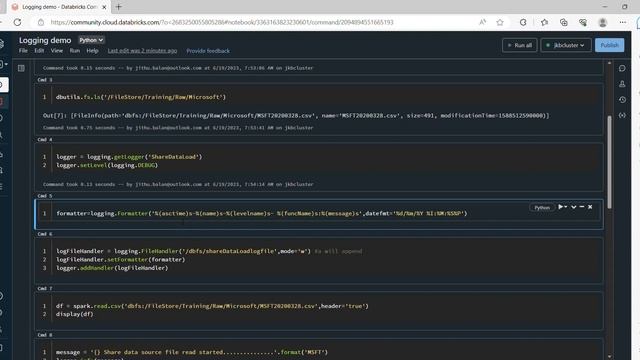640x360 pixels.
Task: Open a new browser tab
Action: point(119,7)
